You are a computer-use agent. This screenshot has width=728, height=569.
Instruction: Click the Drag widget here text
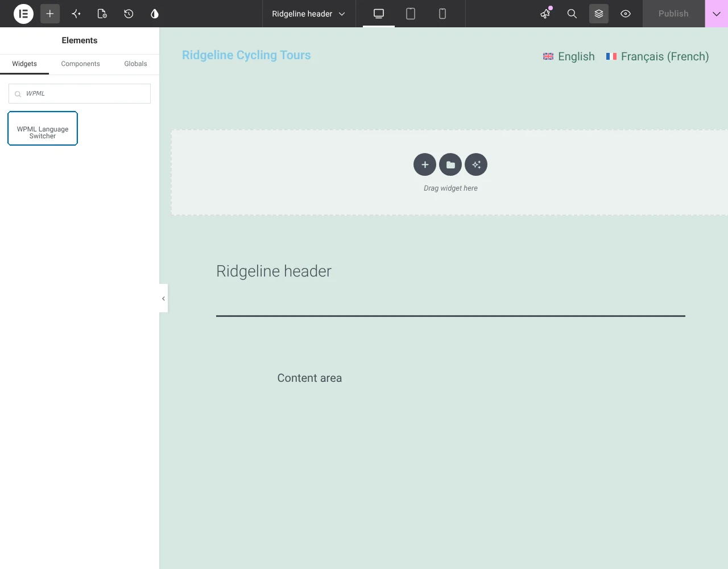(x=450, y=188)
